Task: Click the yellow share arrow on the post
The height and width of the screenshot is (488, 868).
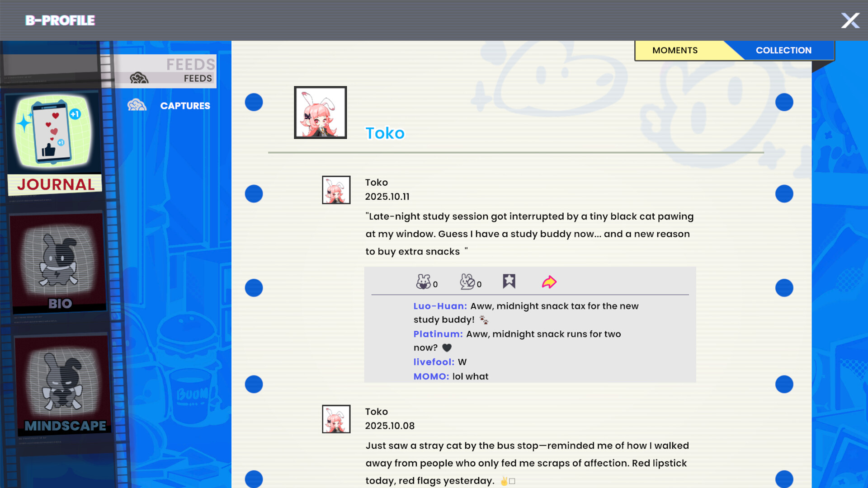Action: [x=548, y=282]
